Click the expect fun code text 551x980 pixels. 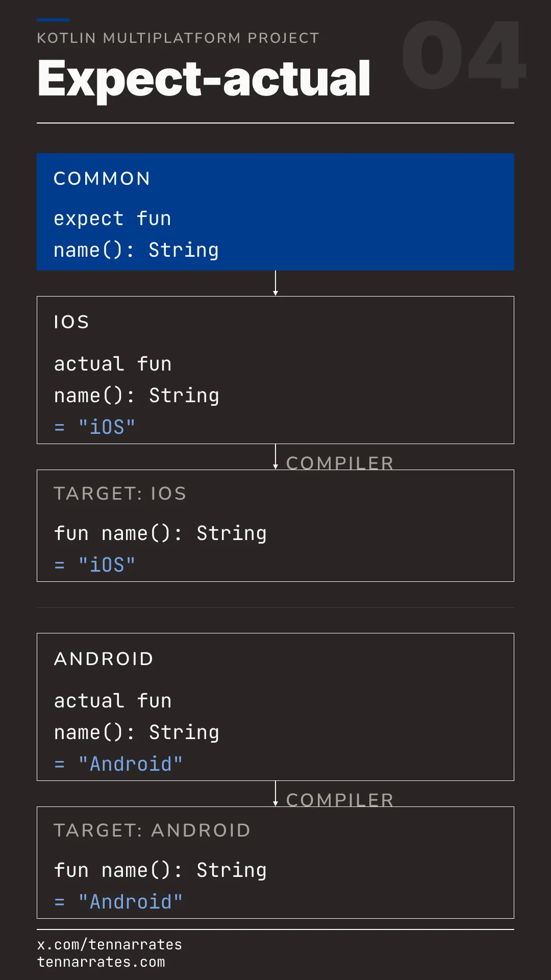point(112,219)
